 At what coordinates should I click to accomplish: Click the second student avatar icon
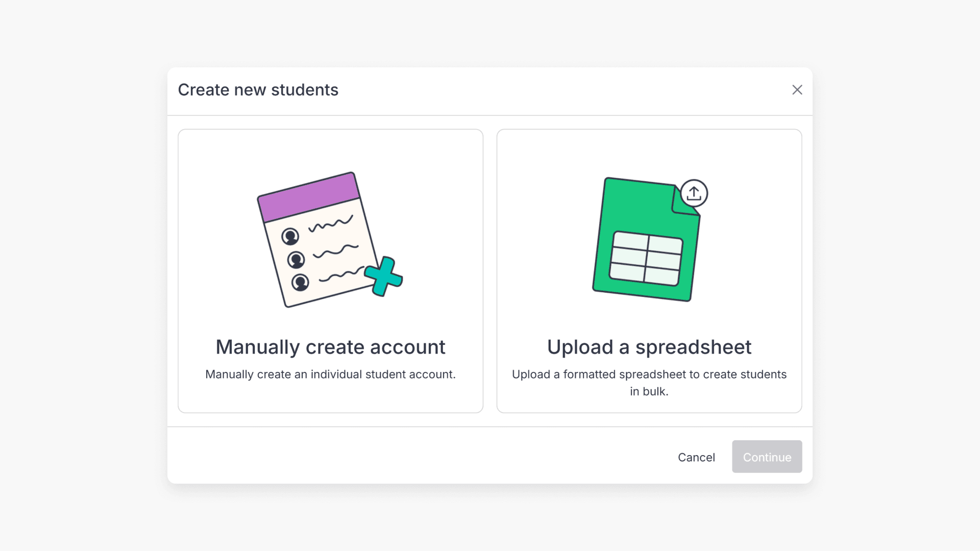(x=296, y=260)
